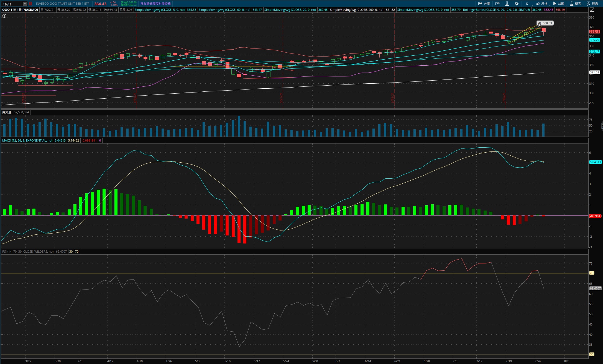The width and height of the screenshot is (603, 364).
Task: Click the price axis scale icon
Action: point(592,10)
